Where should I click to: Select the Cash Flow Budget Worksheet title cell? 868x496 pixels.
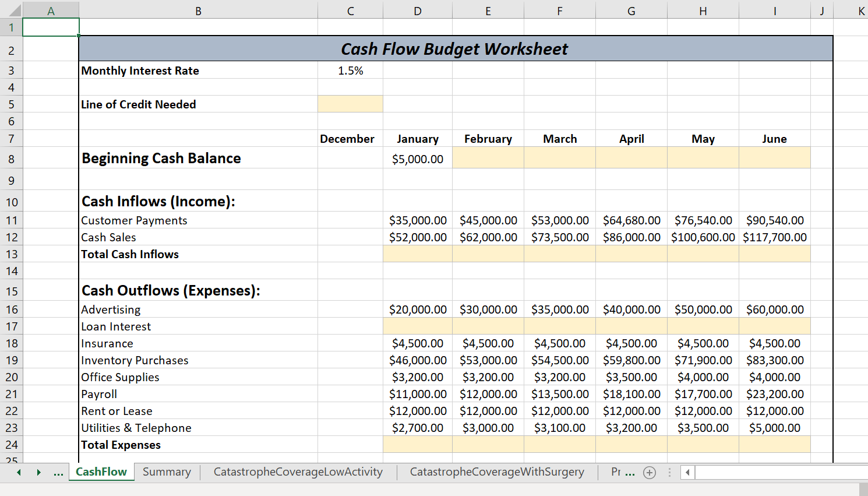coord(454,49)
